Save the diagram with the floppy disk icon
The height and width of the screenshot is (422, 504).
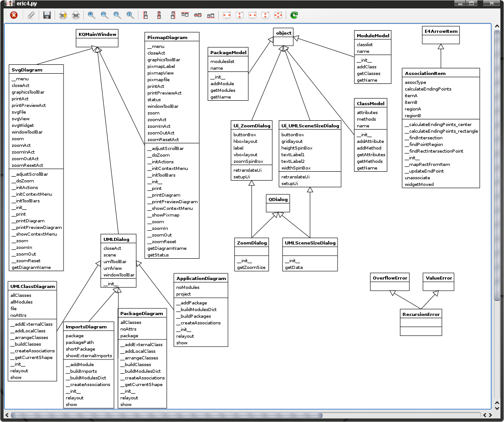coord(47,15)
